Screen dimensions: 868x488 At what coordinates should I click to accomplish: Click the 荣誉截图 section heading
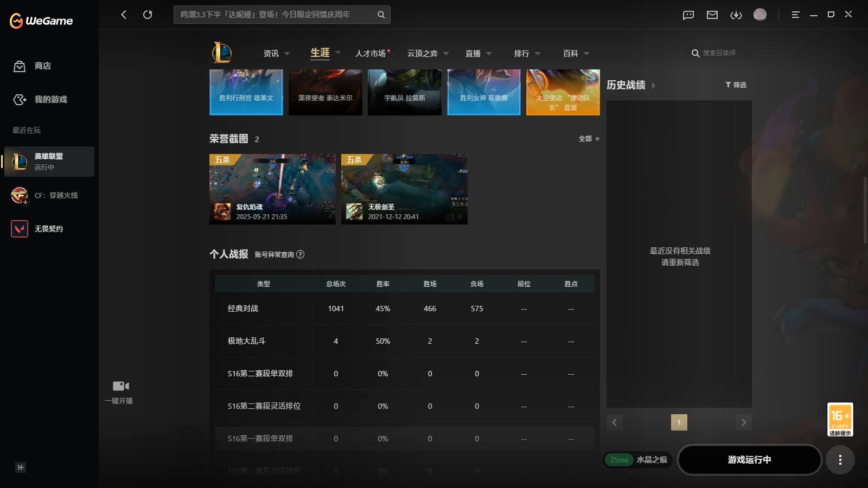229,139
